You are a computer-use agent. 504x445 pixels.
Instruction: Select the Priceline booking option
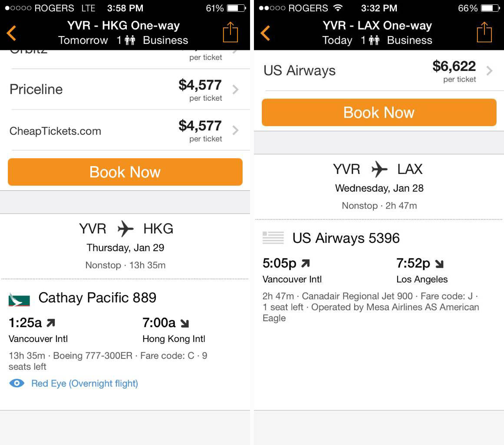coord(125,90)
